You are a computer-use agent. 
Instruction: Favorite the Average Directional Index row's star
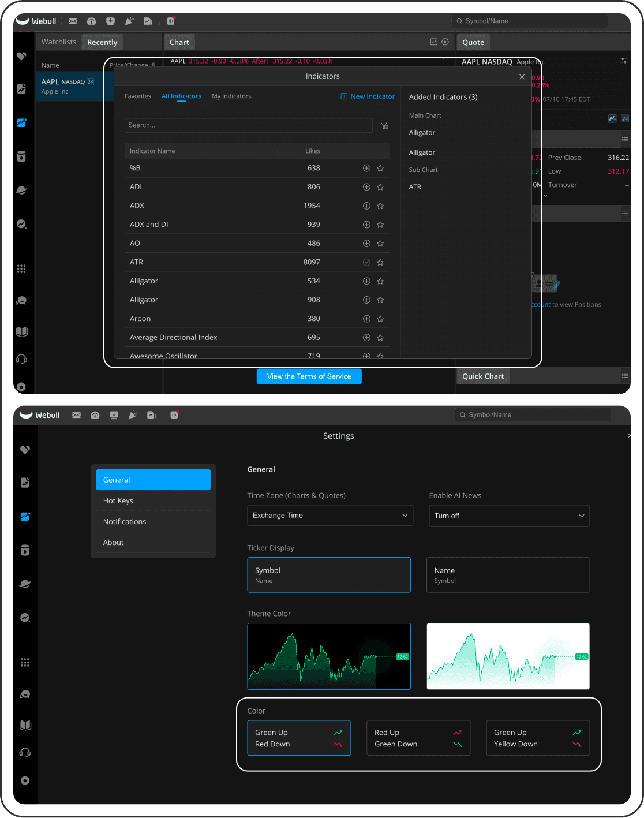pos(380,338)
